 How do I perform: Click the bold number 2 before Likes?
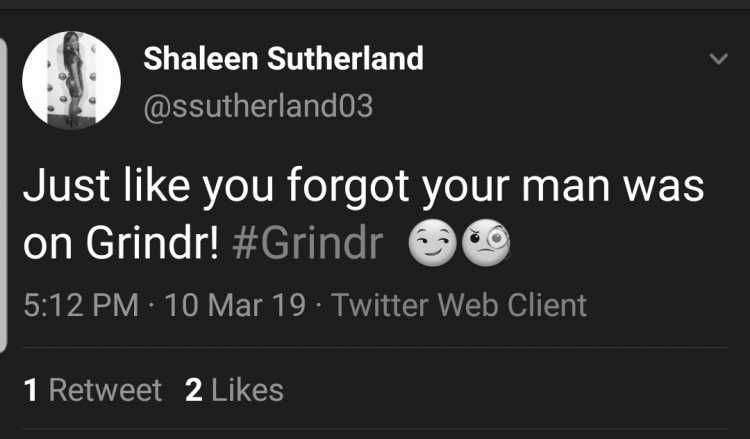(x=194, y=390)
